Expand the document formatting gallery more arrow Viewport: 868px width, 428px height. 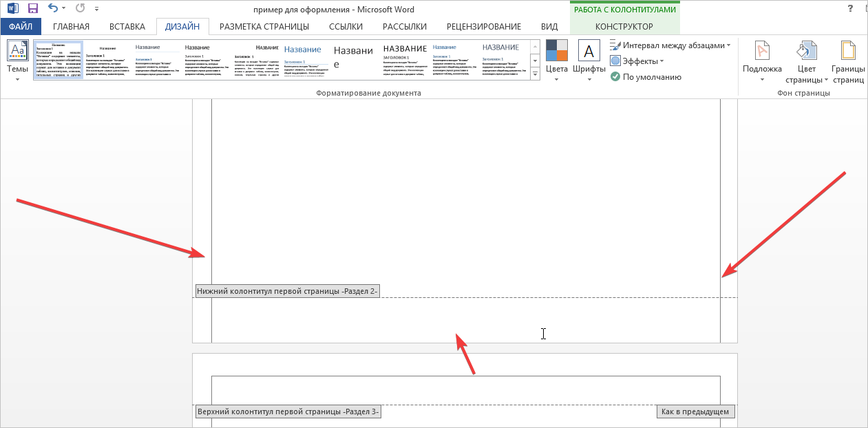[x=535, y=73]
